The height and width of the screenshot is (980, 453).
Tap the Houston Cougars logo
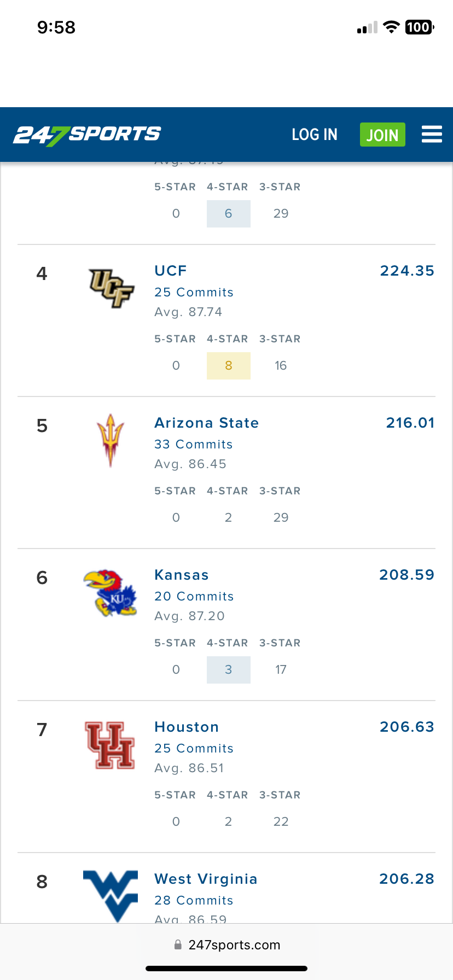pyautogui.click(x=110, y=745)
